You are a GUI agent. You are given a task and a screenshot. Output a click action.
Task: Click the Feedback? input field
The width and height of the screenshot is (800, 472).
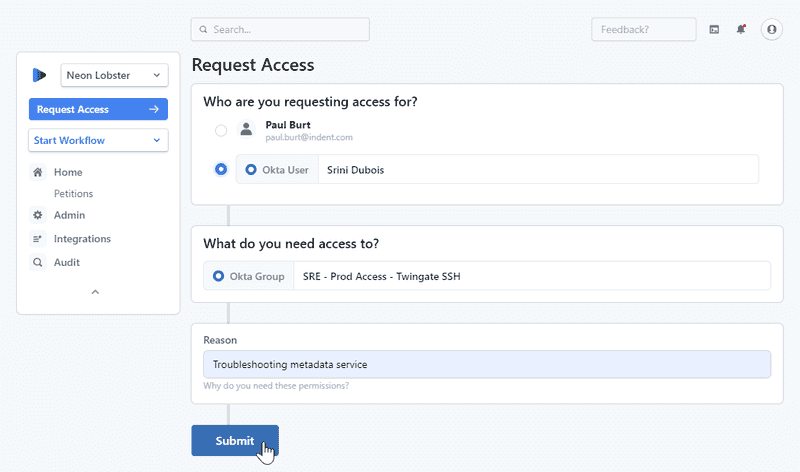[644, 30]
